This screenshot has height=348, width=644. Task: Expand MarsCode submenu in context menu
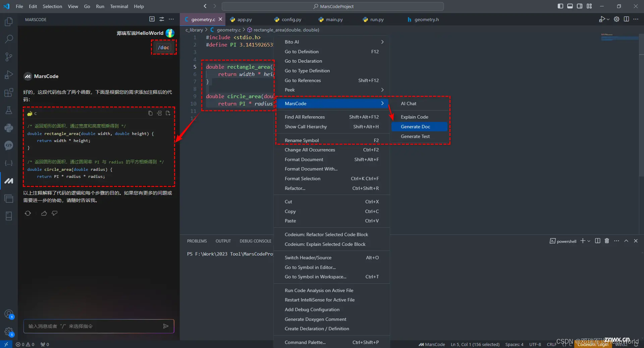(332, 103)
